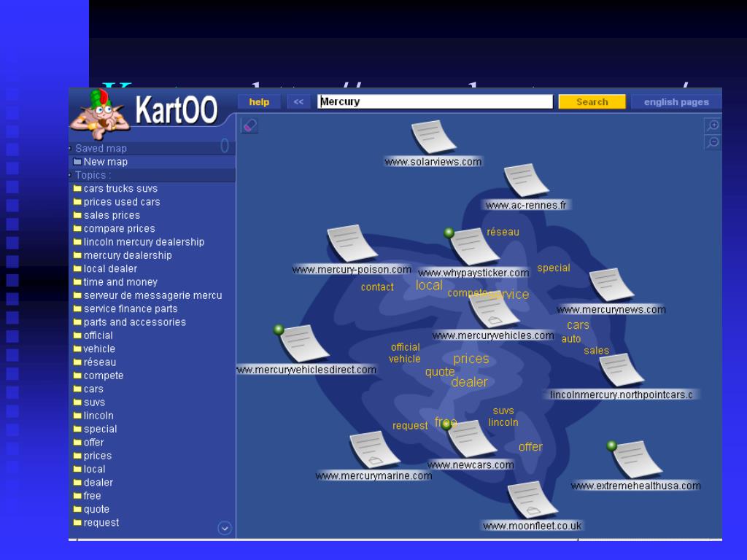Focus the Mercury search field
The image size is (747, 560).
(x=435, y=101)
